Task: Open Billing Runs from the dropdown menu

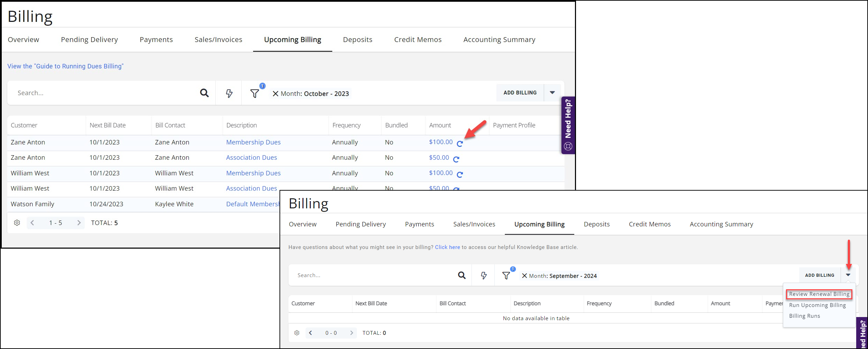Action: [804, 316]
